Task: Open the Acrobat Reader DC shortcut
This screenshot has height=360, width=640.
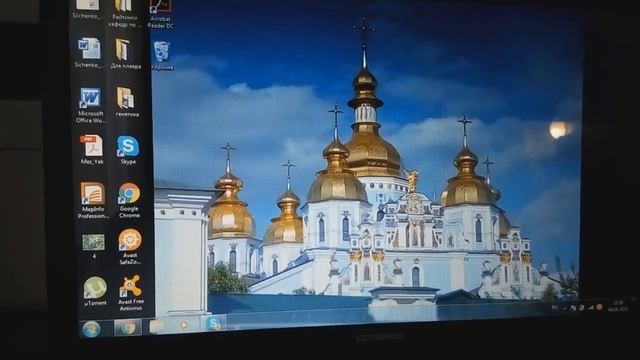Action: (x=160, y=14)
